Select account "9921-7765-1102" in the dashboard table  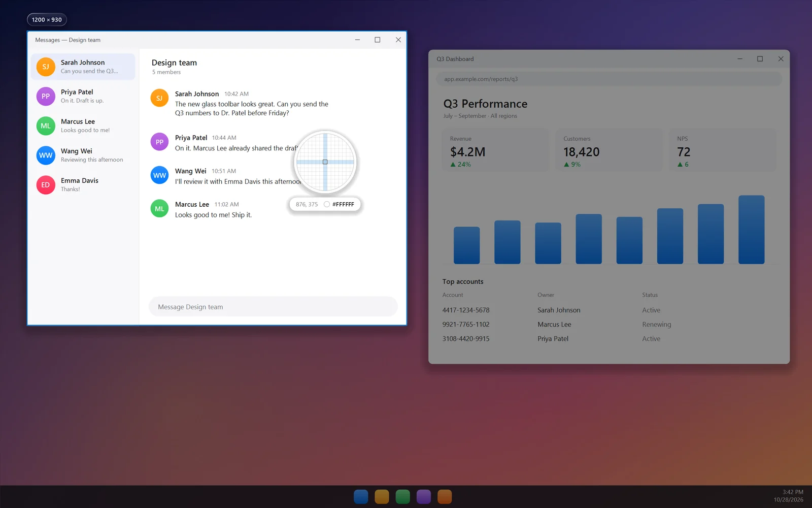point(466,324)
